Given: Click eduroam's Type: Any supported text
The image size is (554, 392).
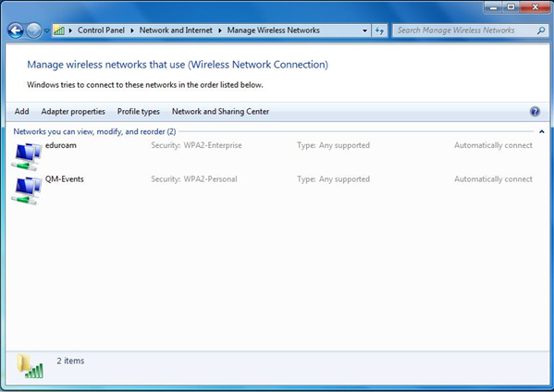Looking at the screenshot, I should click(333, 145).
